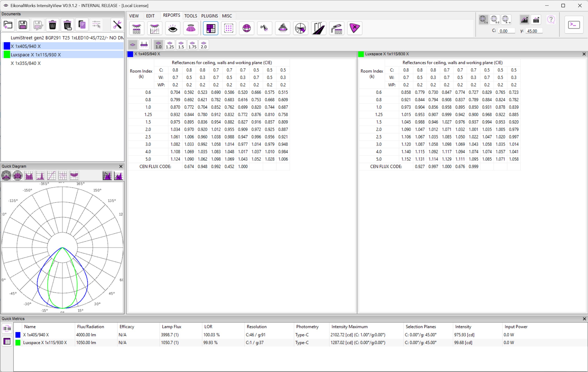This screenshot has width=588, height=372.
Task: Click the purple floppy disk save icon
Action: click(x=23, y=25)
